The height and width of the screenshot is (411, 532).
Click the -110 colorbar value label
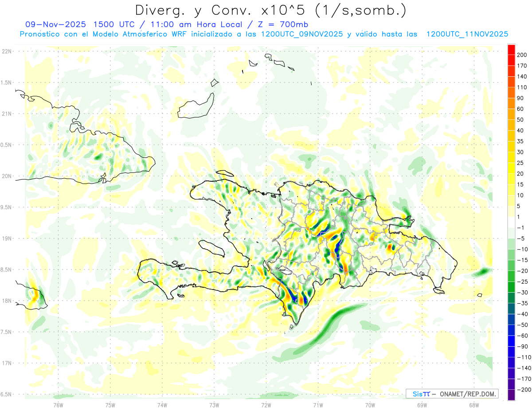[523, 357]
